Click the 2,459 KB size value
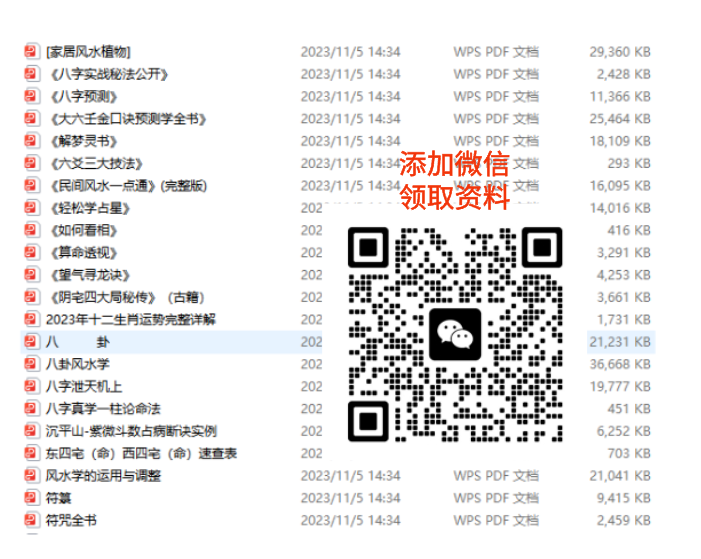This screenshot has width=701, height=559. click(x=624, y=521)
